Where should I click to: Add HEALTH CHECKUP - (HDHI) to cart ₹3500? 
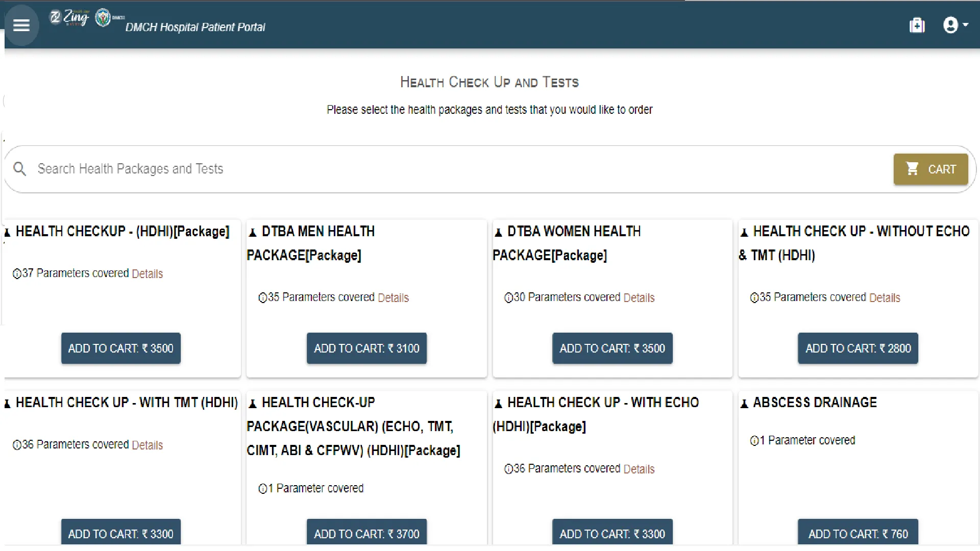(x=121, y=348)
